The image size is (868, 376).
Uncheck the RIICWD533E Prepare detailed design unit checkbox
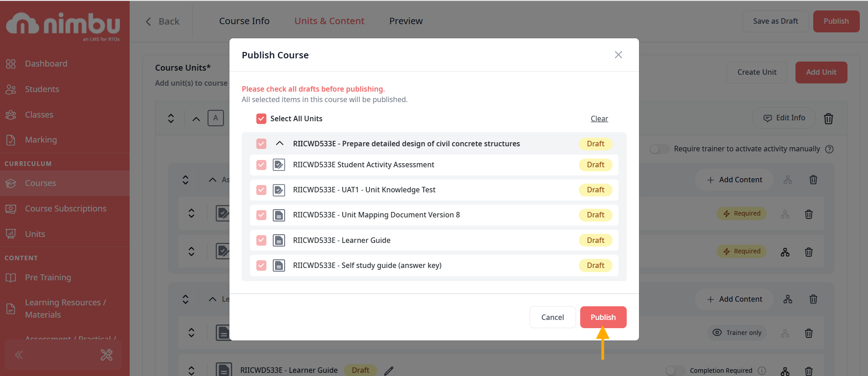tap(261, 144)
